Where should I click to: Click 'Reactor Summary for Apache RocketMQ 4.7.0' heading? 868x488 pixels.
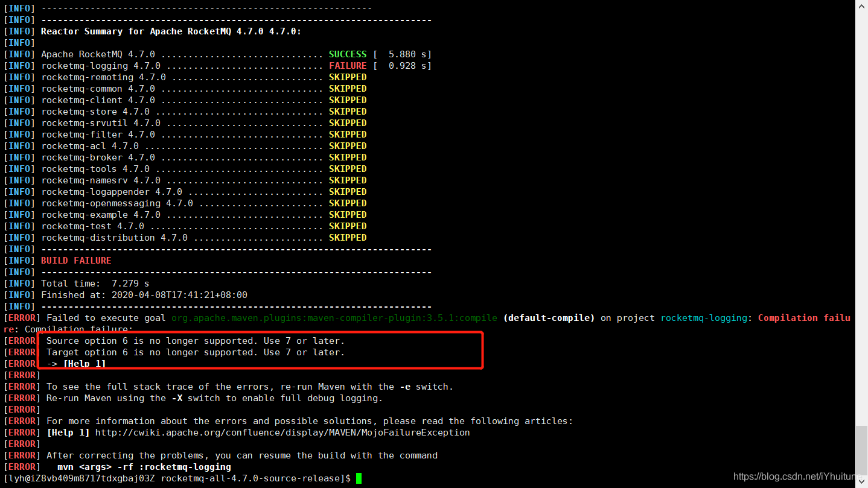pos(171,31)
